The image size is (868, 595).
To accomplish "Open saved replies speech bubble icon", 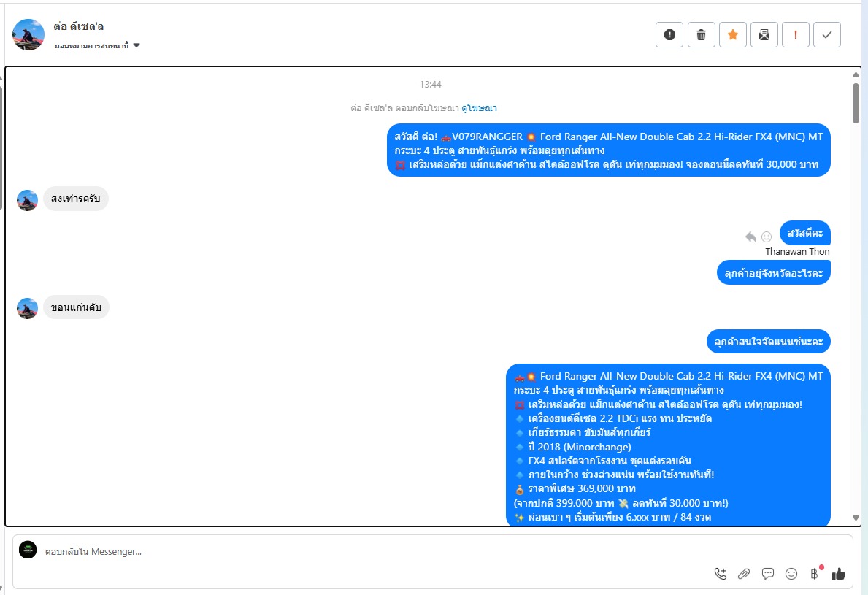I will 768,574.
